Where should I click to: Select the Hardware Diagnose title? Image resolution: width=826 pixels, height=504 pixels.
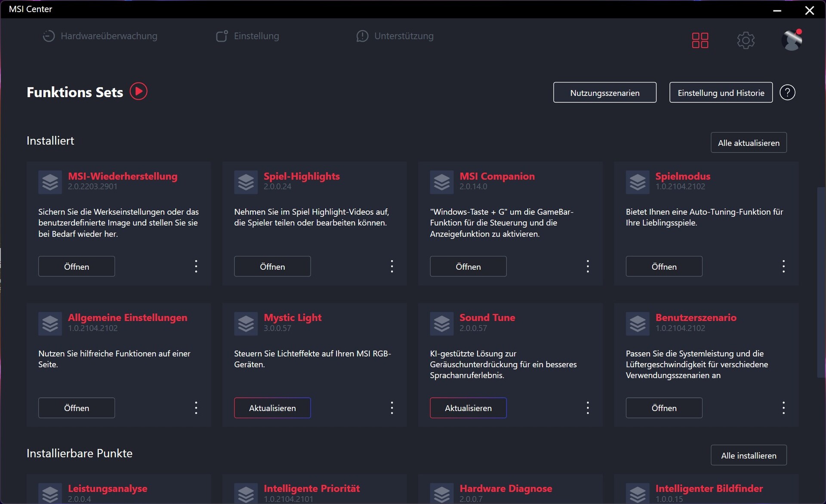click(x=505, y=489)
